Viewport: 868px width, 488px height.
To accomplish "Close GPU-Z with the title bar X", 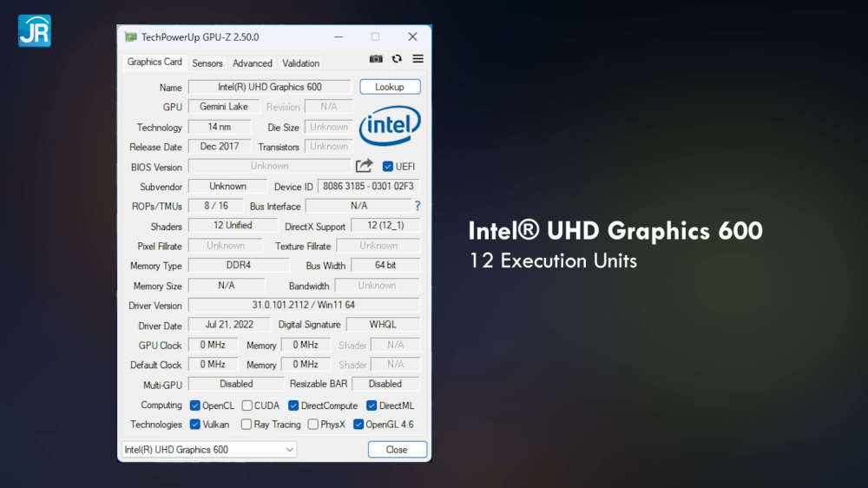I will [412, 37].
